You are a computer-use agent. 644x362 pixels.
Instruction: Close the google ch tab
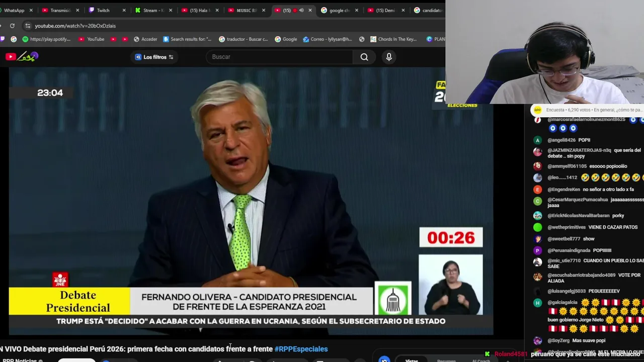point(357,10)
